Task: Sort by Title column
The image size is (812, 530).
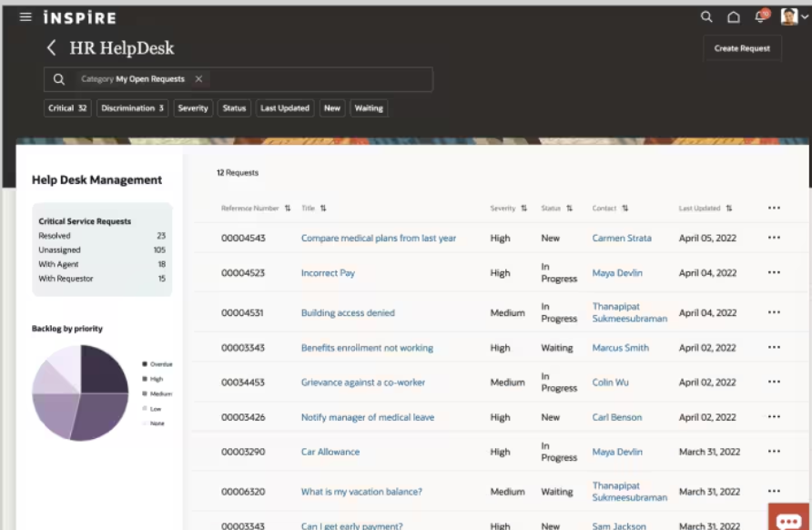Action: [x=323, y=209]
